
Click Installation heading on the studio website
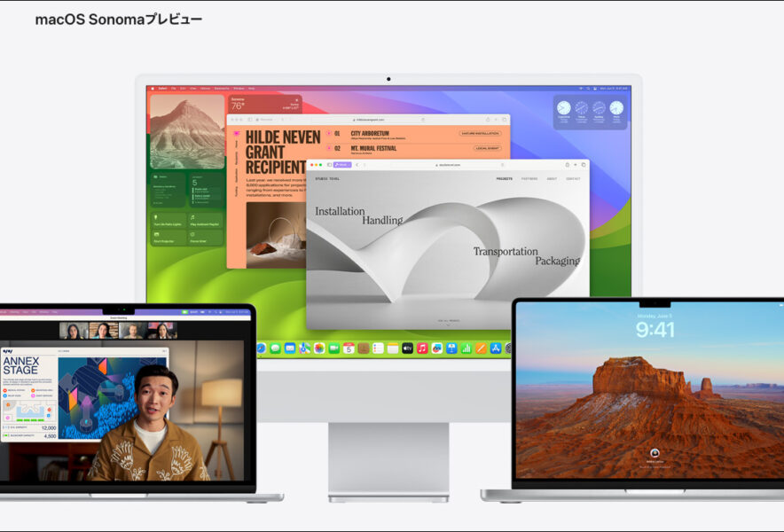(x=340, y=212)
